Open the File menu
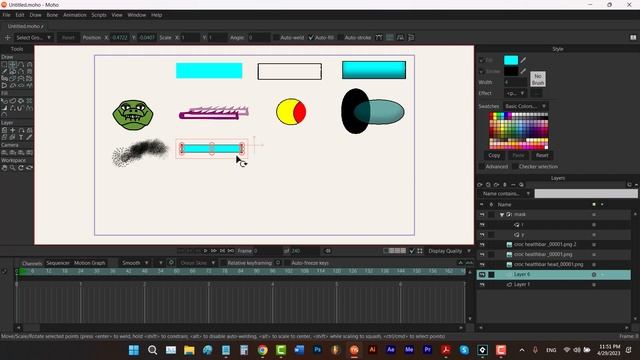Image resolution: width=640 pixels, height=360 pixels. [6, 15]
